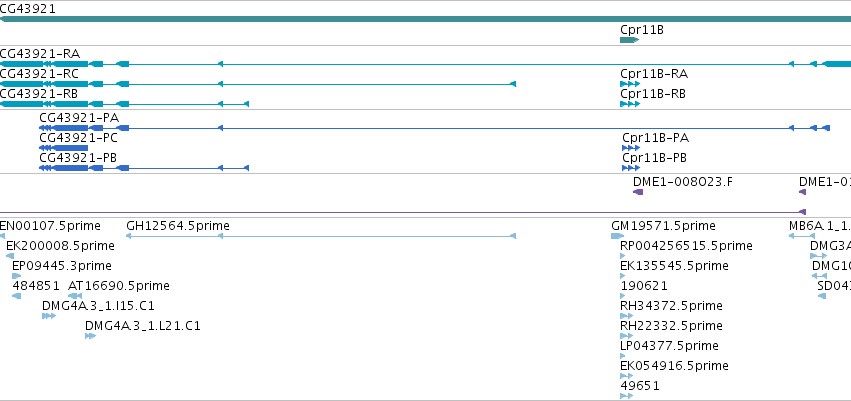Screen dimensions: 851x401
Task: Open the EP09445.3prime label
Action: tap(62, 266)
